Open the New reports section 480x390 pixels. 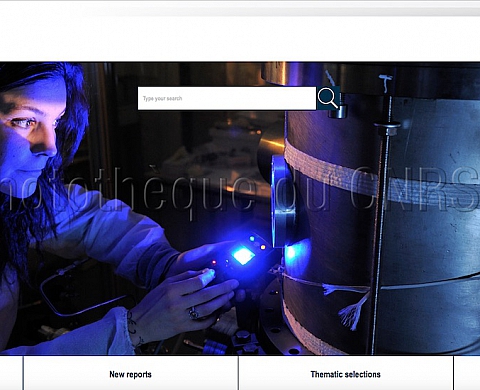tap(130, 374)
